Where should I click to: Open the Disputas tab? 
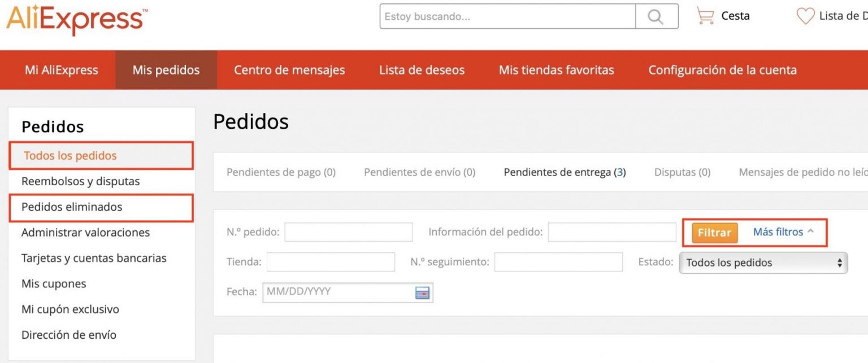pyautogui.click(x=682, y=172)
